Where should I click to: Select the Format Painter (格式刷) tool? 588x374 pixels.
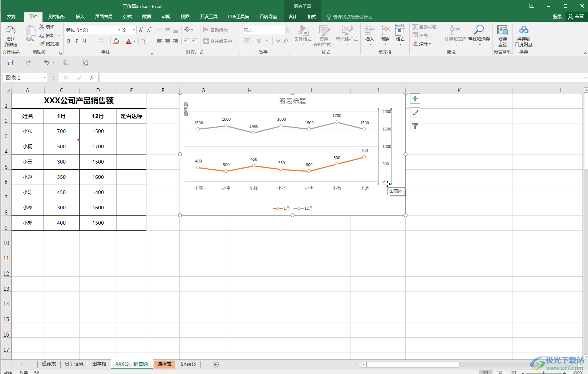[x=49, y=44]
